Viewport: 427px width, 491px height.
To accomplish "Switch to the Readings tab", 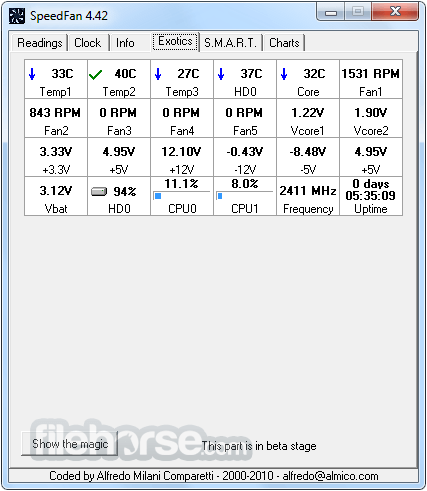I will [40, 43].
